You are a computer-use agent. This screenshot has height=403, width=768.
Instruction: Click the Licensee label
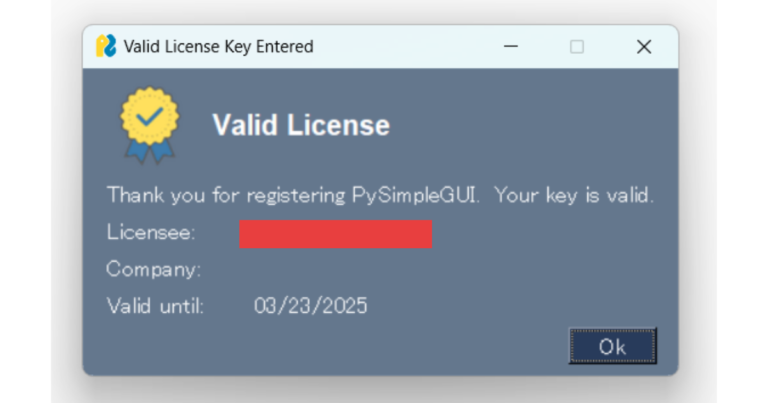click(150, 232)
